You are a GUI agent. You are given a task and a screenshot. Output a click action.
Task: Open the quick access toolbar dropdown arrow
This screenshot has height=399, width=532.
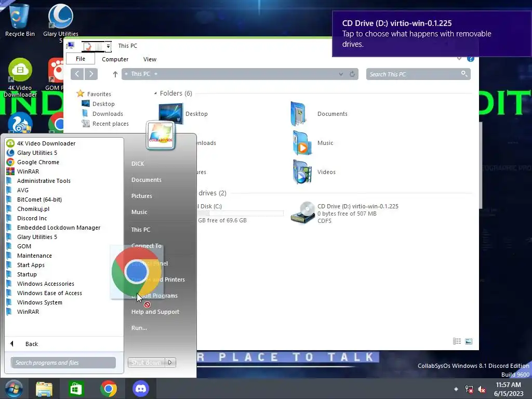[108, 46]
